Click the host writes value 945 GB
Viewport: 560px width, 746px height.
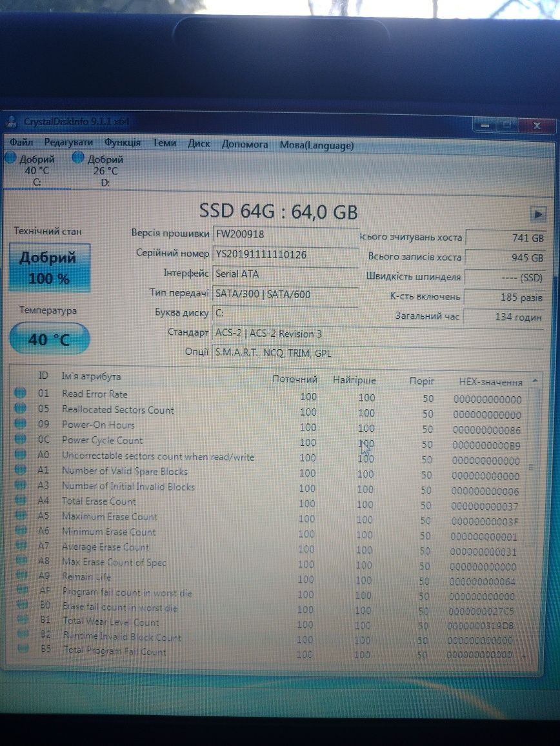[x=505, y=257]
